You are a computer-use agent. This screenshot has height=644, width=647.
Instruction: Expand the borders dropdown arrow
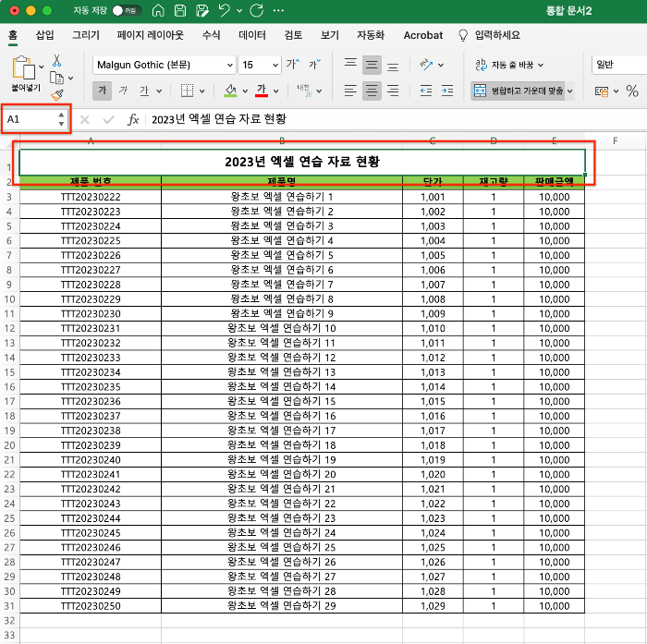click(201, 91)
